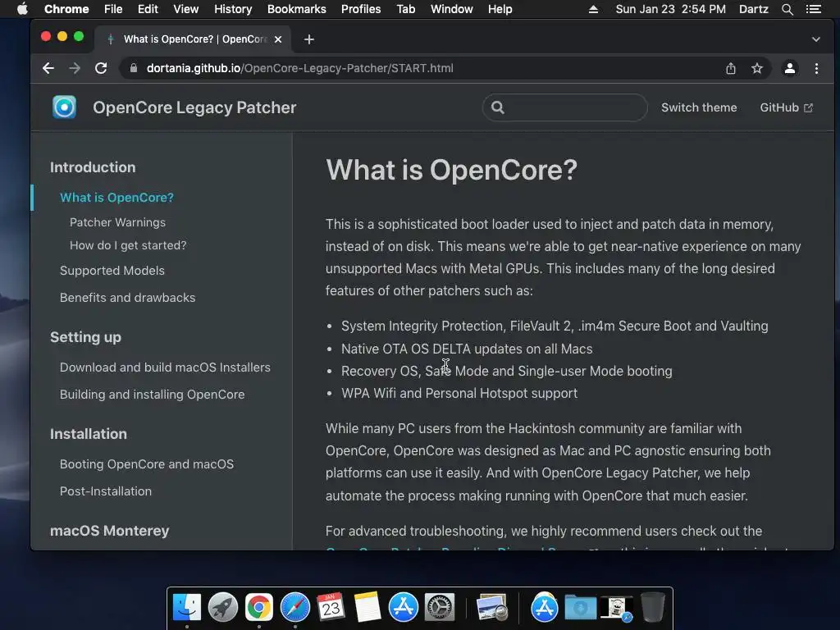
Task: Open the File menu
Action: [x=113, y=9]
